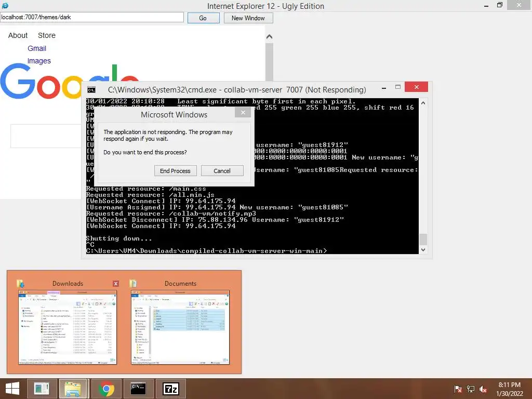
Task: Close the Microsoft Windows dialog
Action: click(243, 113)
